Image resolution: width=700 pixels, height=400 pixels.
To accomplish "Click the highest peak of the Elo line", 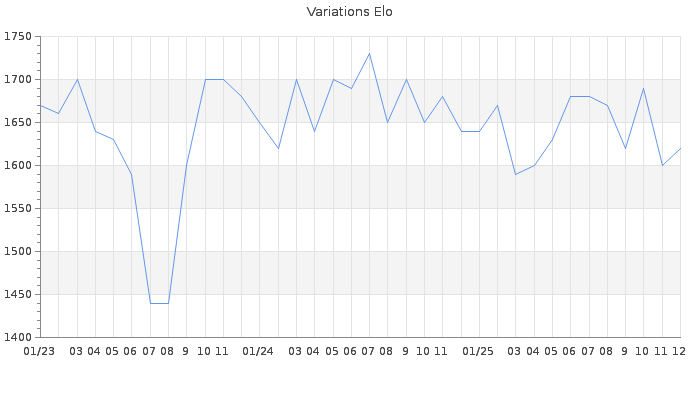I will 369,54.
